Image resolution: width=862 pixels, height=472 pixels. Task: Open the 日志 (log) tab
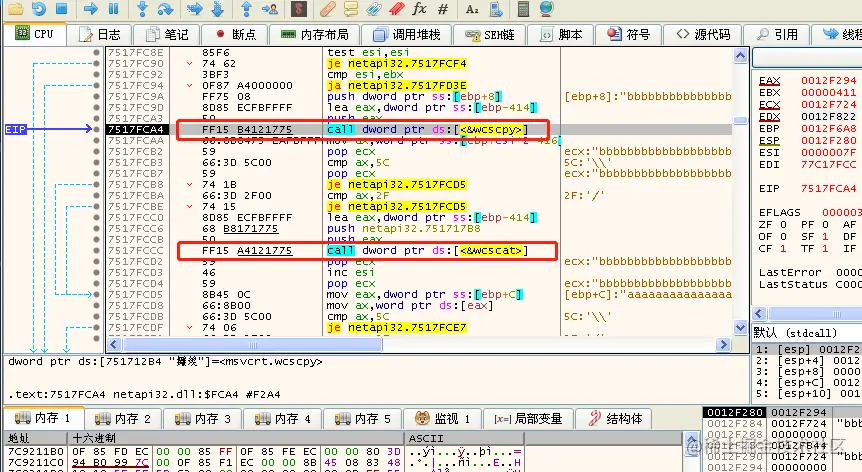(x=100, y=35)
